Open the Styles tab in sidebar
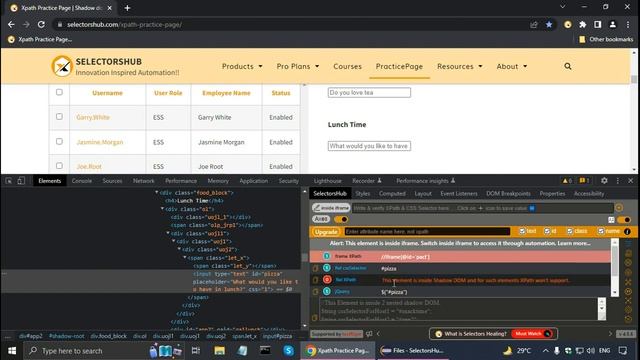The width and height of the screenshot is (640, 360). click(362, 193)
